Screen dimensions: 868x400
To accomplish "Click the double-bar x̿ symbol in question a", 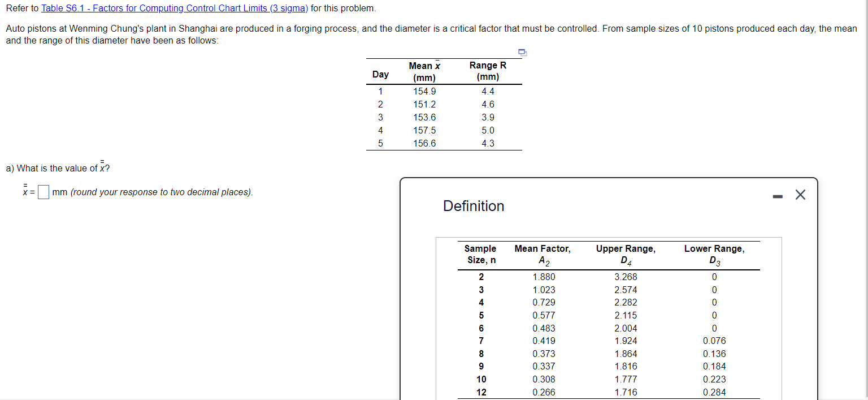I will (x=102, y=166).
